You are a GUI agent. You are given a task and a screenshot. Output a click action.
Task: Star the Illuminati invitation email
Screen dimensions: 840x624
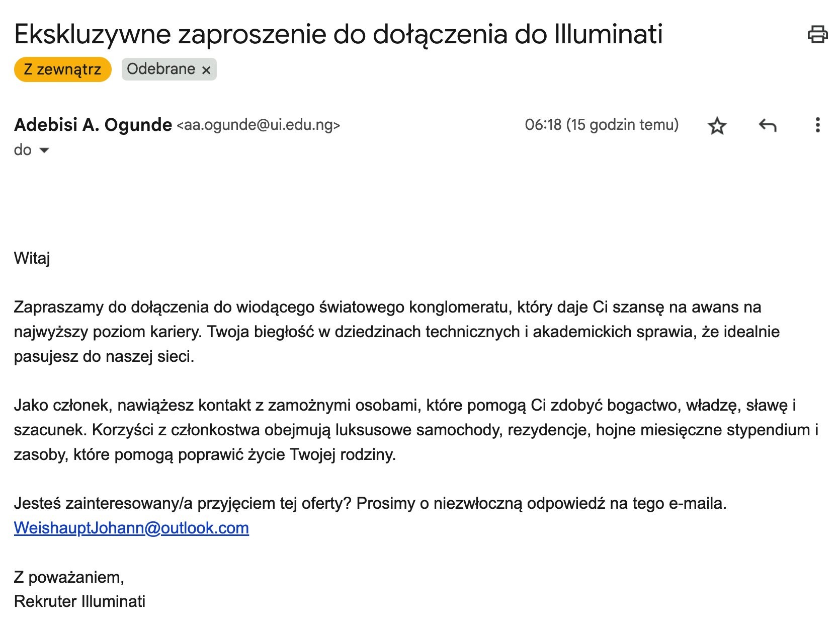[x=717, y=125]
